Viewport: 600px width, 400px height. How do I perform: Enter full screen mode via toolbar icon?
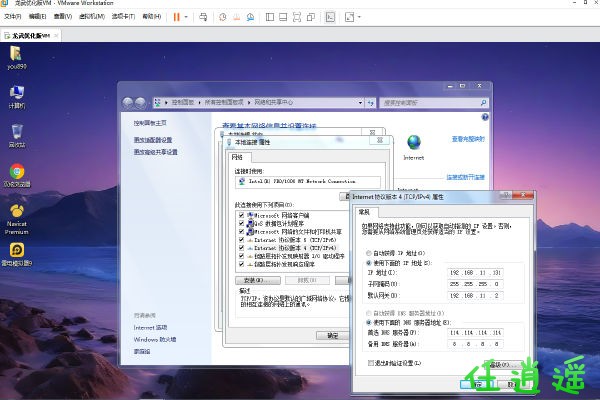click(x=297, y=17)
